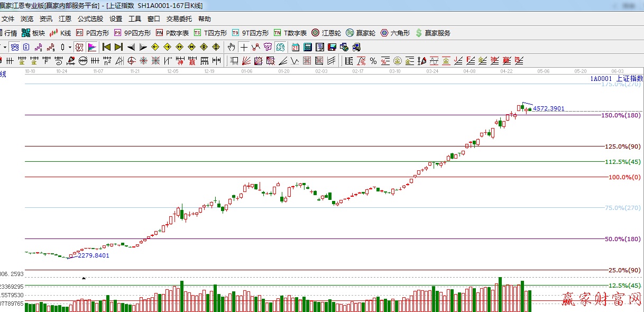Screen dimensions: 644x312
Task: Open the calculator icon
Action: pyautogui.click(x=307, y=47)
